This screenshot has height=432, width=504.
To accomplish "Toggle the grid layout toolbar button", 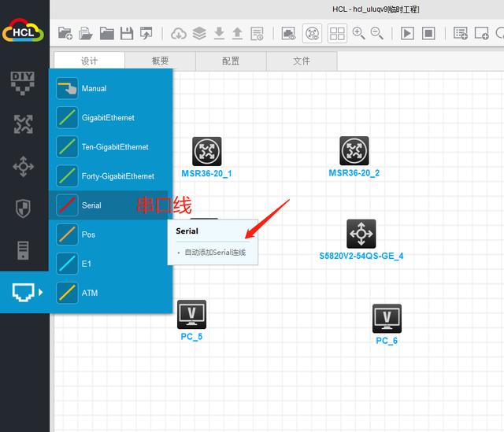I will coord(337,33).
